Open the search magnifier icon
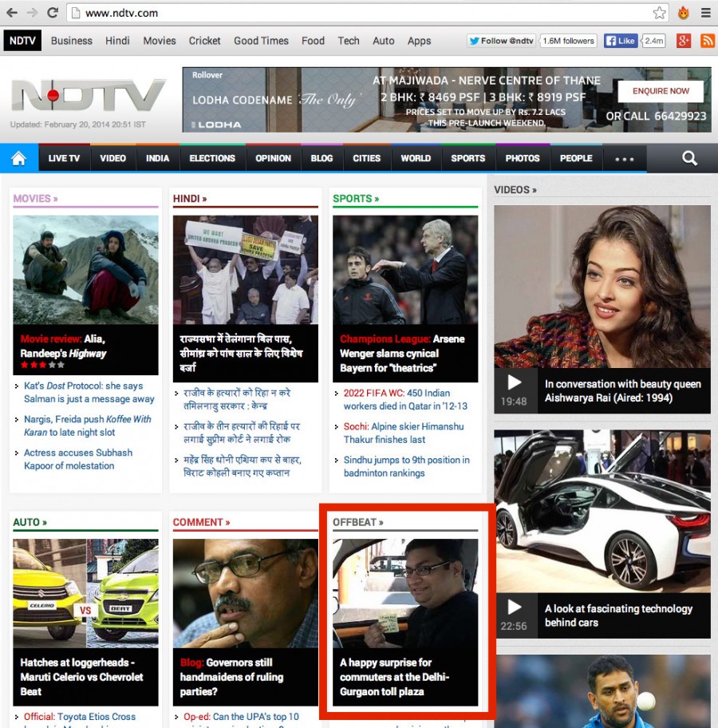Viewport: 718px width, 728px height. point(690,158)
